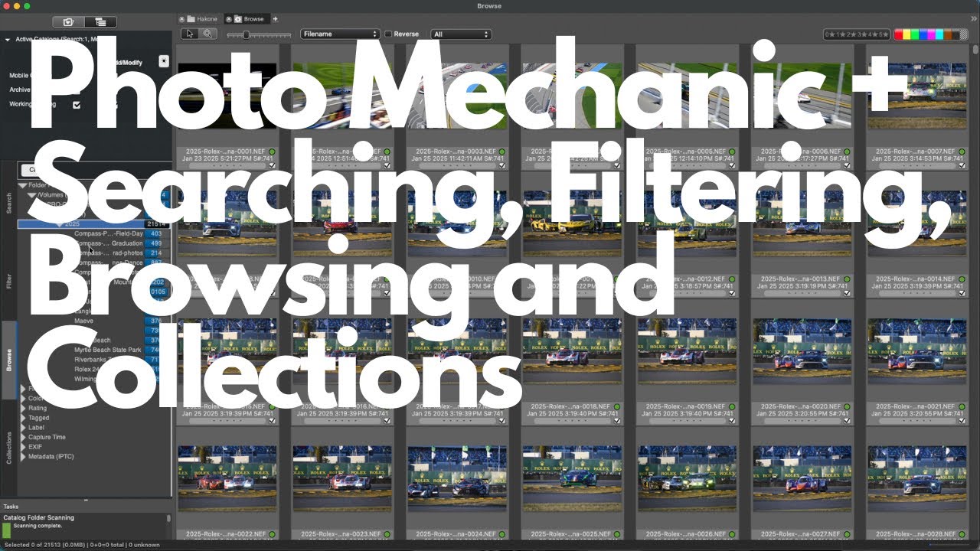Click green status dot on na-0007.NEF

[962, 152]
